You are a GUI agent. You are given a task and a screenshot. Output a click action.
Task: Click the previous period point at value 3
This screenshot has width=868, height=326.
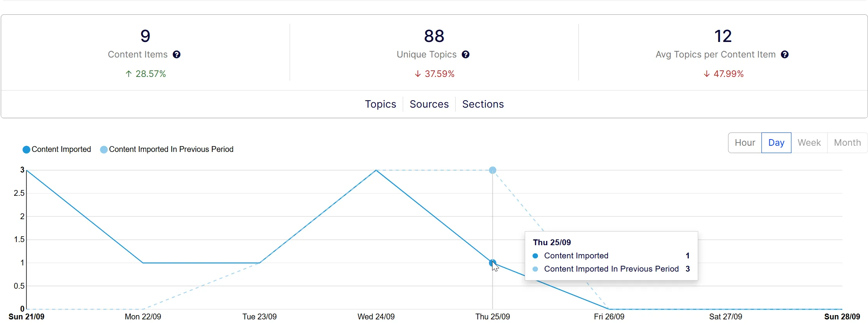(493, 170)
